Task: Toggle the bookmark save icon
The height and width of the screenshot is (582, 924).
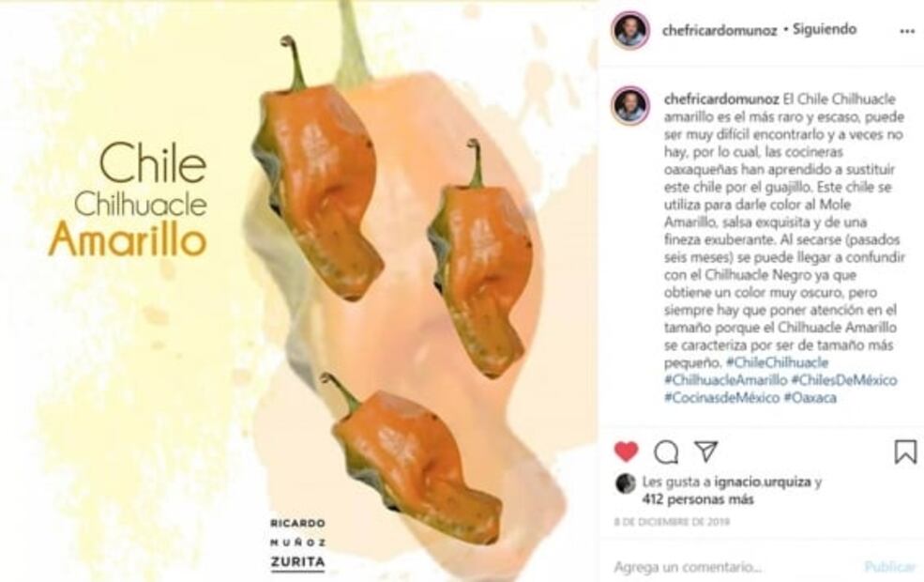Action: [x=905, y=452]
